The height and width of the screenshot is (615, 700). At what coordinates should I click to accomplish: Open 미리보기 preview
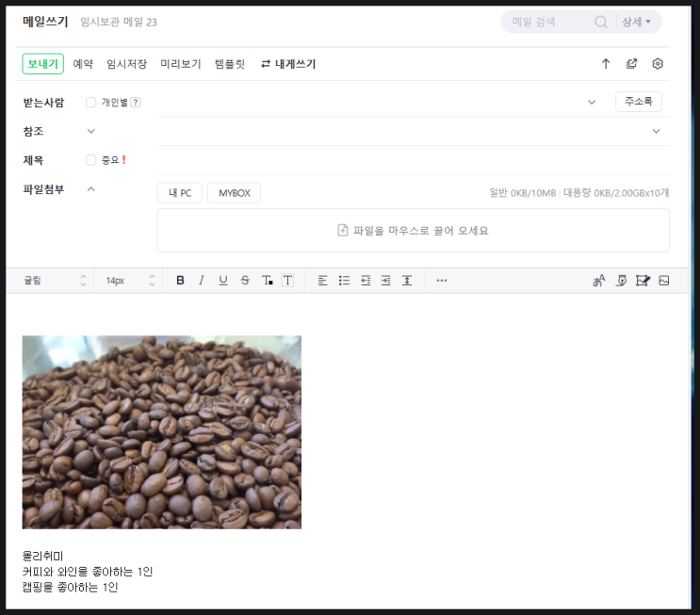tap(181, 64)
